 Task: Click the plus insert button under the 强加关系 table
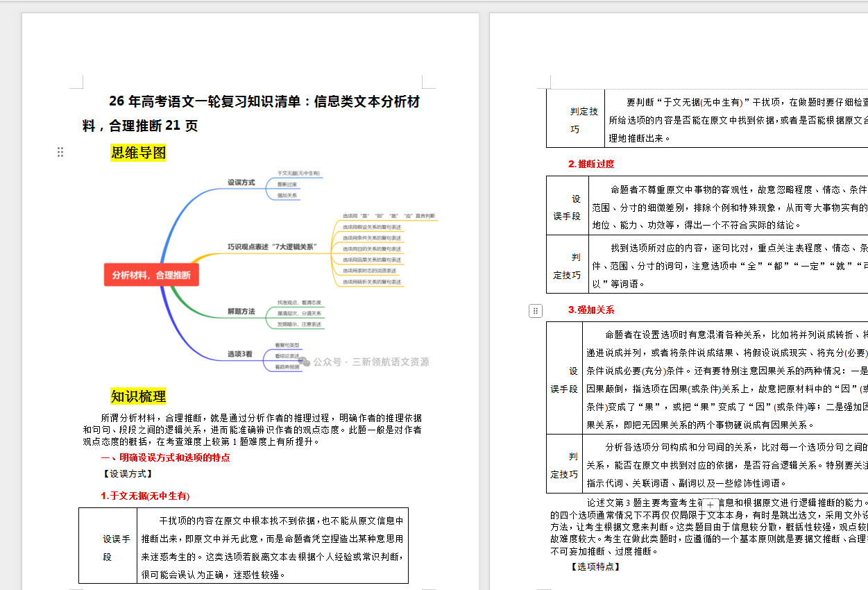710,505
